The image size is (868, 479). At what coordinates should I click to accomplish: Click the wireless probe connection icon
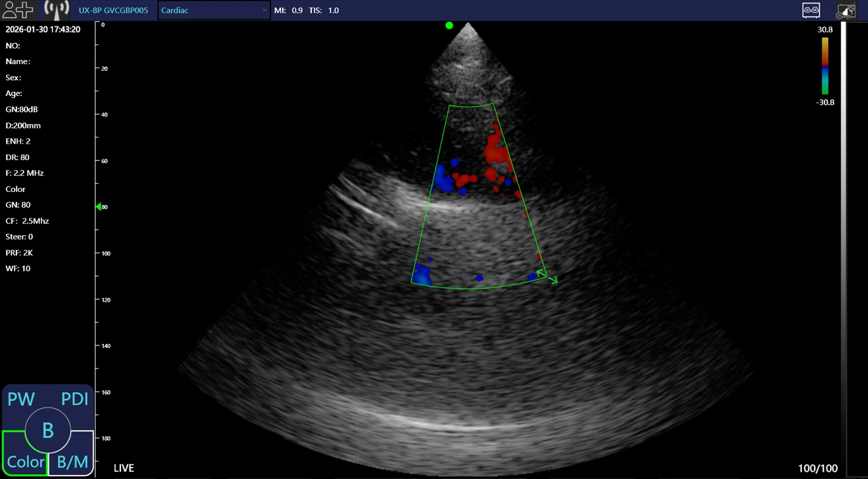[56, 10]
